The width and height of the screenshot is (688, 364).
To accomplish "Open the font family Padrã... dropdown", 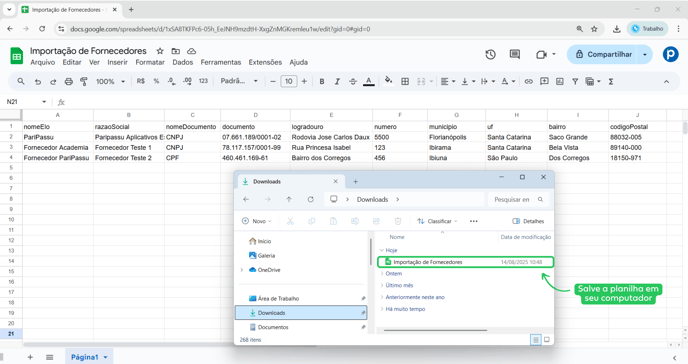I will coord(239,81).
